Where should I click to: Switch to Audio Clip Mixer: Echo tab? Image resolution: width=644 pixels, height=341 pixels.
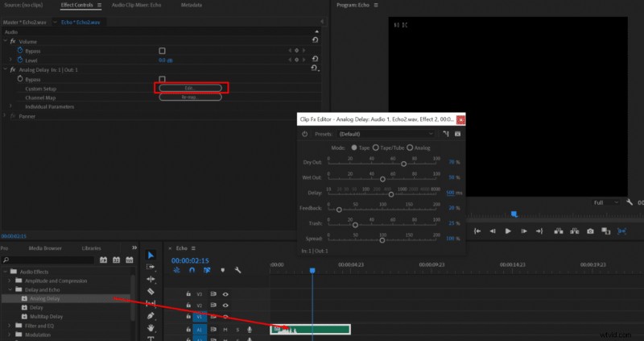136,5
